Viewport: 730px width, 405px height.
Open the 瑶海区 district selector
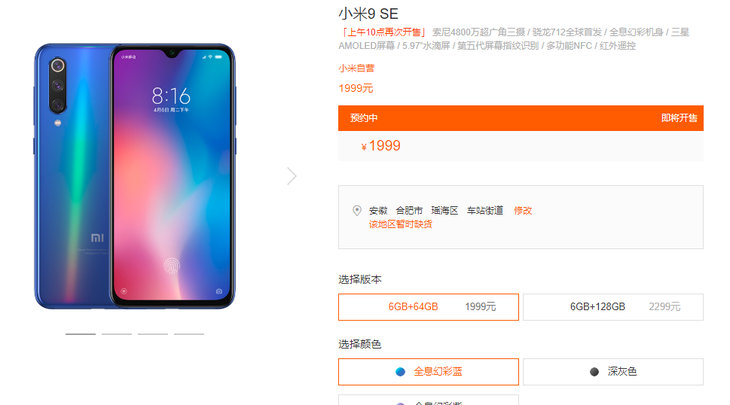445,210
